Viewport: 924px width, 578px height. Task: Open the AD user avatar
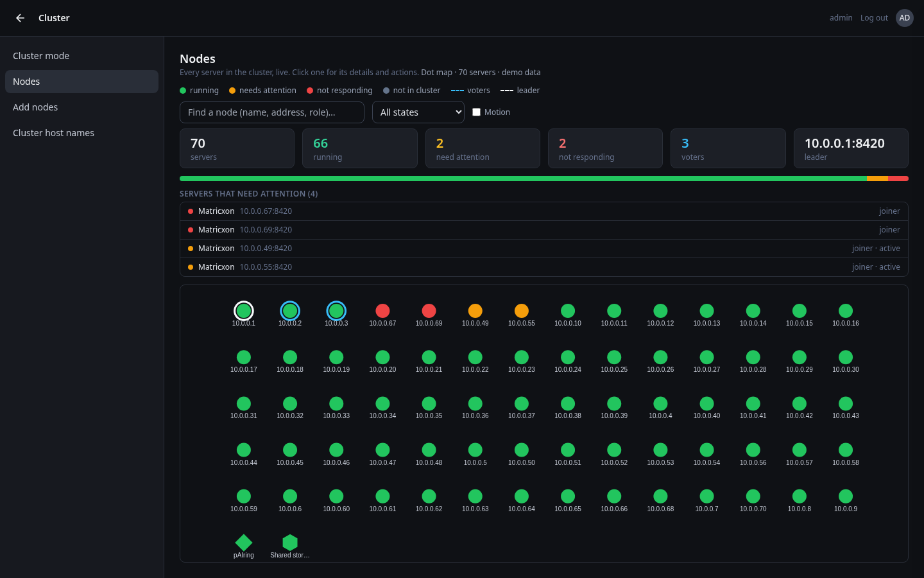905,18
